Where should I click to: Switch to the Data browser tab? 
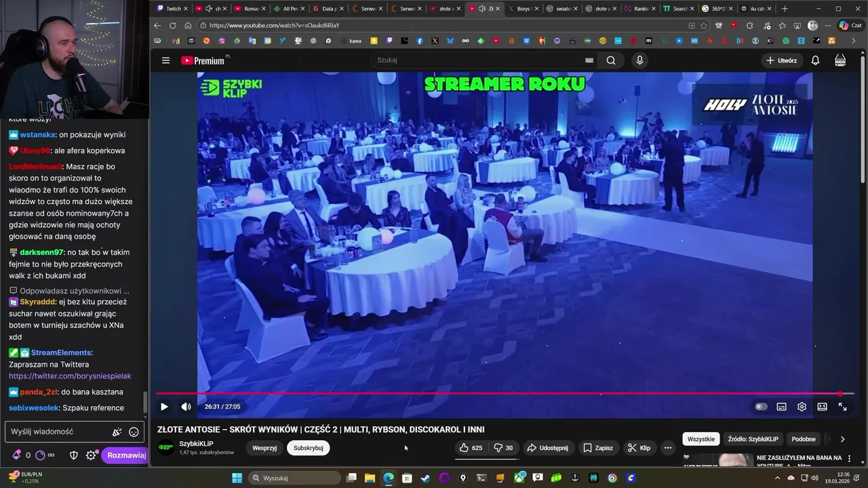[x=328, y=9]
